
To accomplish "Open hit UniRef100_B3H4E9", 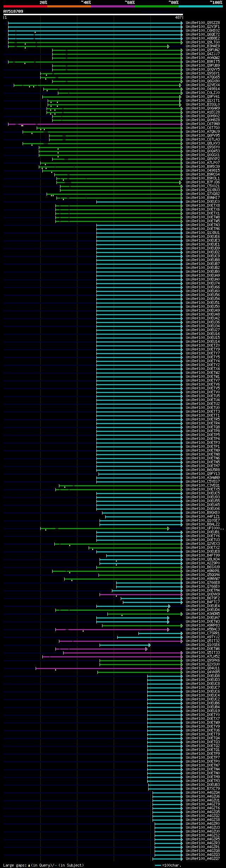I will (x=203, y=46).
